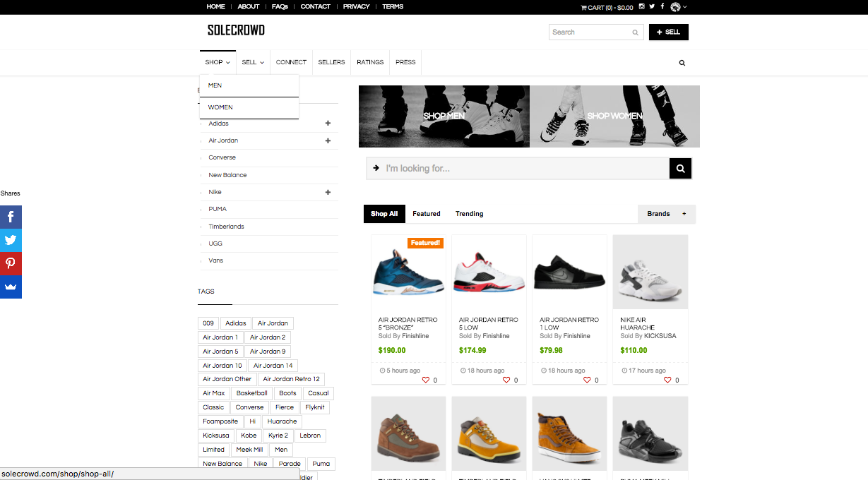This screenshot has width=868, height=480.
Task: Click the Meek Mill tag
Action: click(x=249, y=450)
